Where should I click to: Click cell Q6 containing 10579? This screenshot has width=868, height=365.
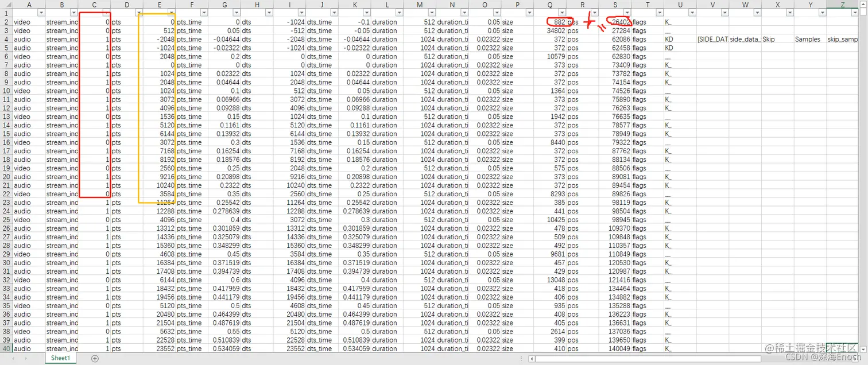coord(550,56)
